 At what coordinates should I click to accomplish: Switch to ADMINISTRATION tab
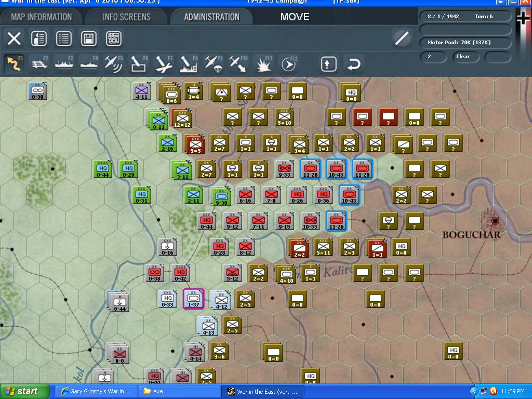(x=212, y=17)
